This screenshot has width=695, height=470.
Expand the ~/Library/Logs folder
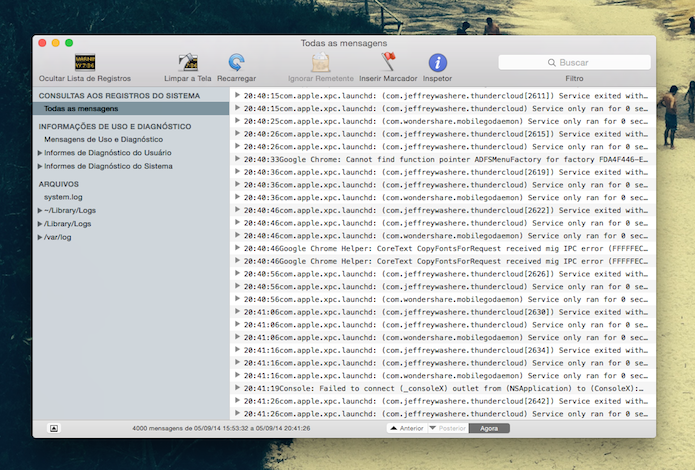click(40, 211)
